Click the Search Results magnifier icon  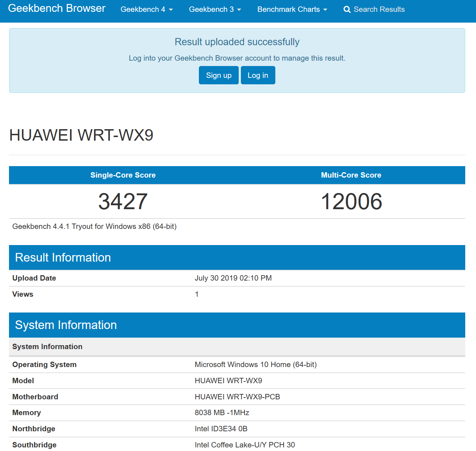tap(347, 9)
